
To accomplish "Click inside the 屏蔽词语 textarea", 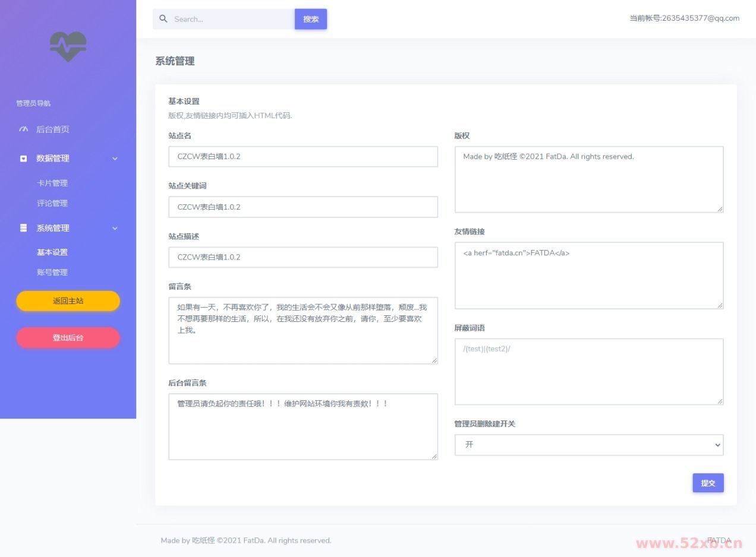I will point(588,372).
